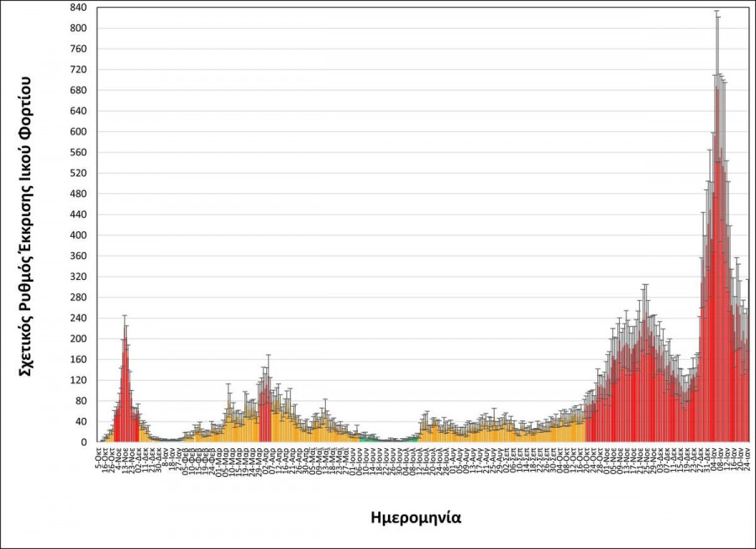Click the 800 y-axis tick label
Image resolution: width=756 pixels, height=549 pixels.
(78, 29)
